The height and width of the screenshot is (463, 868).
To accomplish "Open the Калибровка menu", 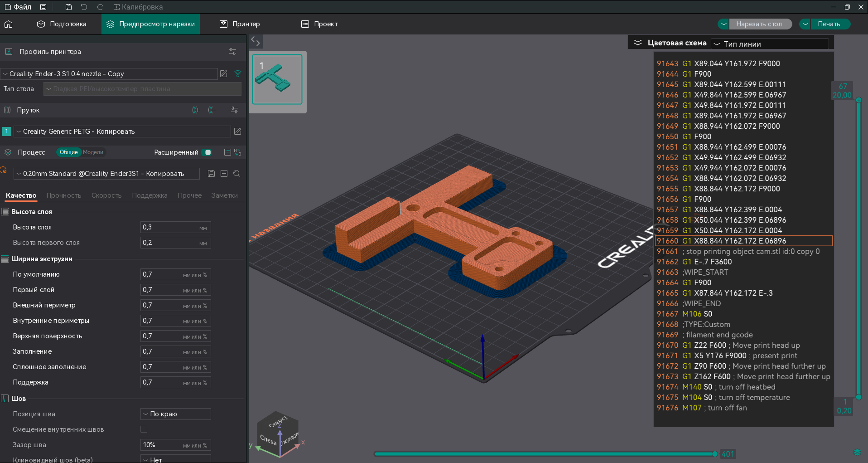I will tap(138, 7).
